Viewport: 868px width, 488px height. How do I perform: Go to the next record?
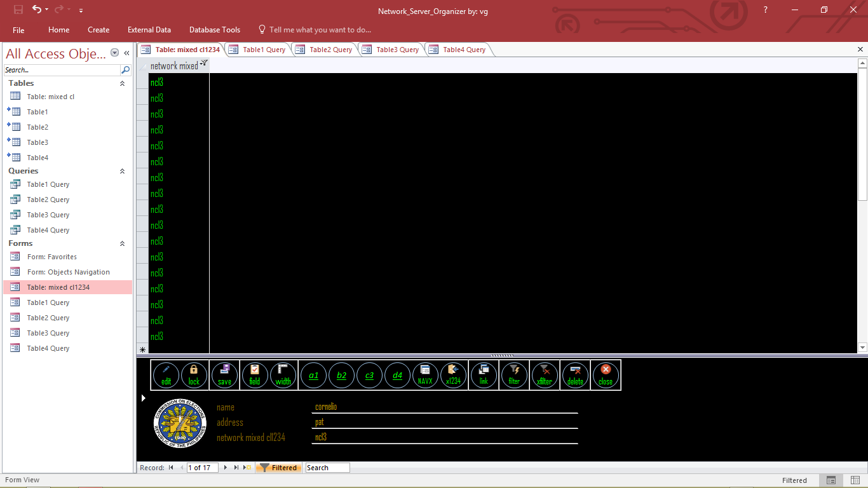click(225, 468)
